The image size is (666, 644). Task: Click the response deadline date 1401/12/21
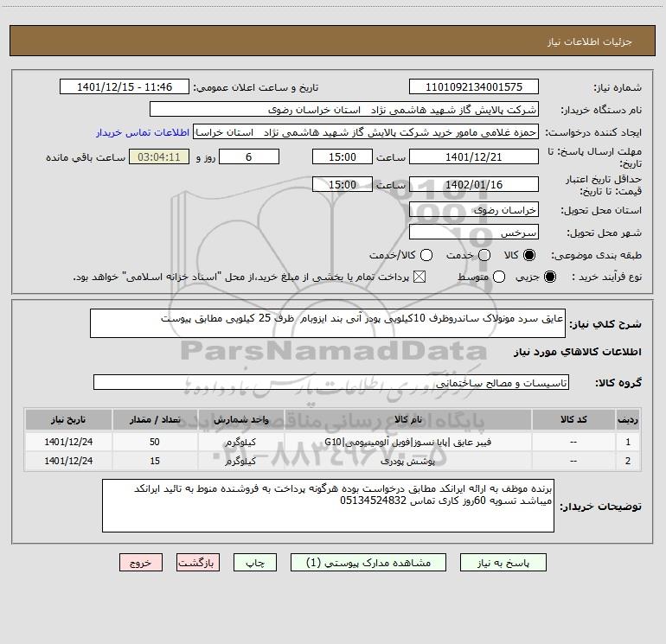point(474,157)
